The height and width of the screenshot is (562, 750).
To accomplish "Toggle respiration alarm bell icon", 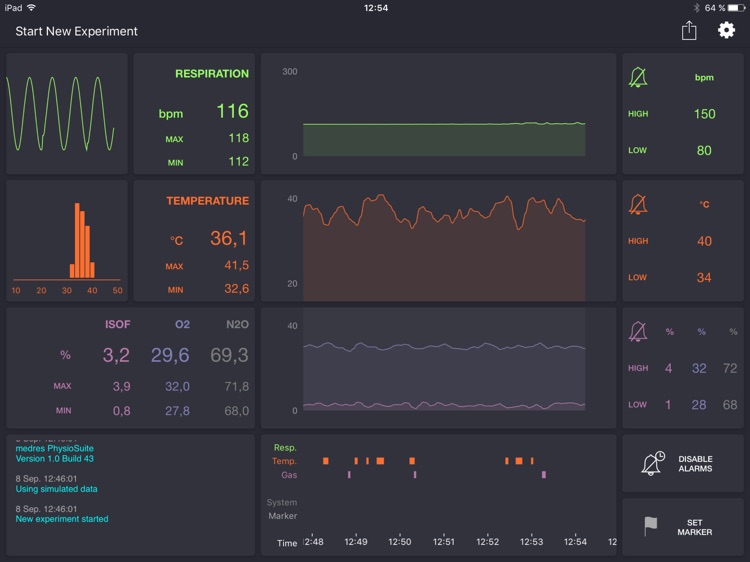I will [638, 77].
